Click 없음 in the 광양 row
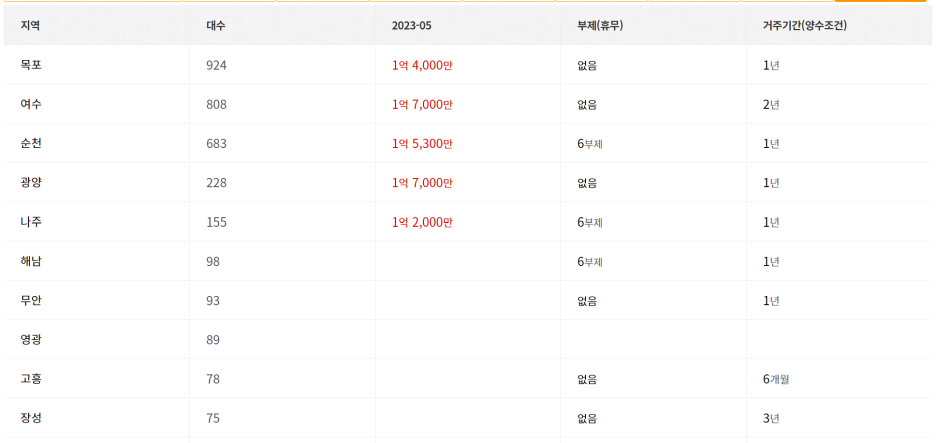The width and height of the screenshot is (936, 443). click(587, 183)
